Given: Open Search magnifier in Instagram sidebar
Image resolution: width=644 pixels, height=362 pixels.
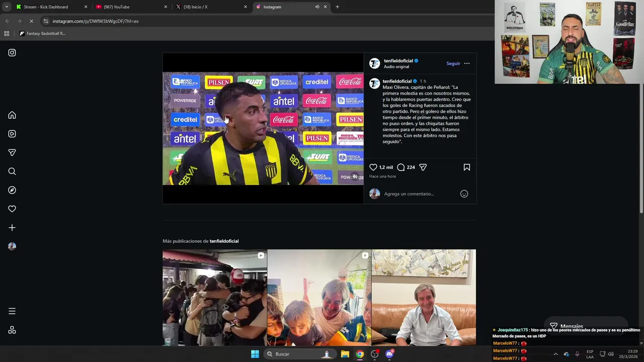Looking at the screenshot, I should click(x=12, y=171).
